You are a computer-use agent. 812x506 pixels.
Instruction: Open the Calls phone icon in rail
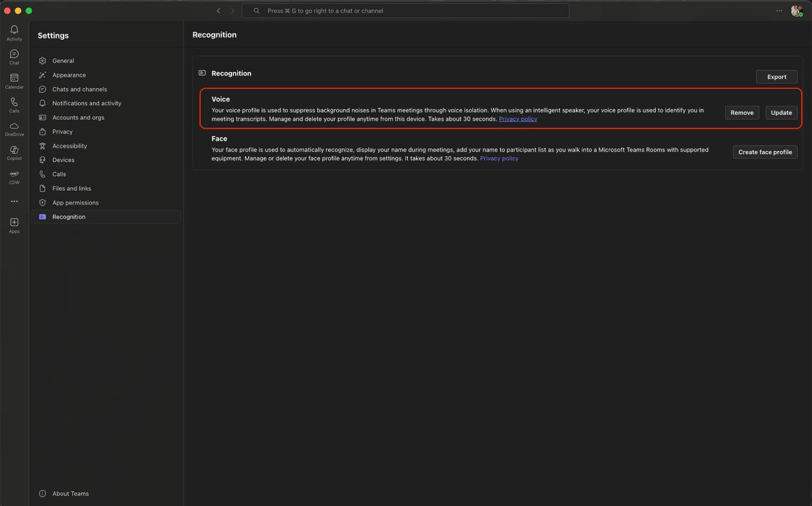pos(14,103)
